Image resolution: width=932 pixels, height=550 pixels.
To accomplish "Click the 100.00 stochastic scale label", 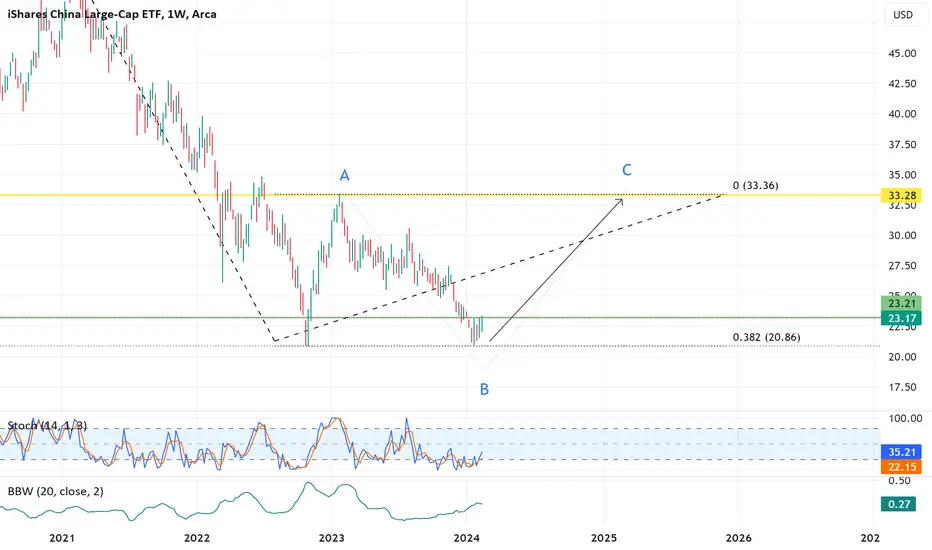I will click(x=905, y=419).
